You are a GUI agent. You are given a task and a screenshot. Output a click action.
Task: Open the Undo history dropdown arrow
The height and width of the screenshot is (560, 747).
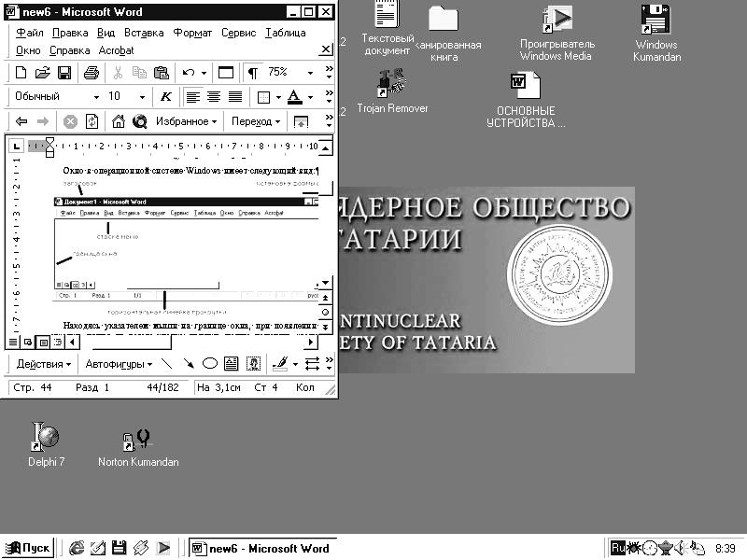(204, 73)
